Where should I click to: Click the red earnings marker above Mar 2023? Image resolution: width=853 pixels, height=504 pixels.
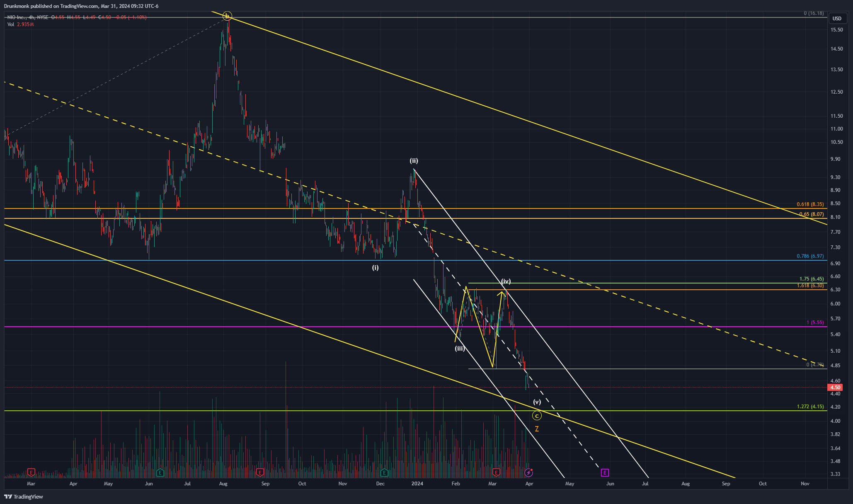coord(31,472)
